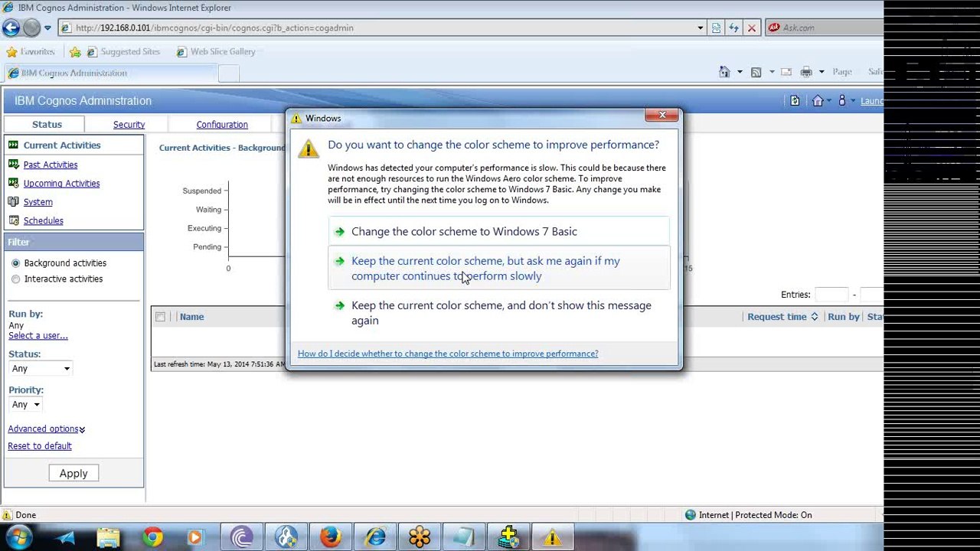Screen dimensions: 980x551
Task: Open Schedules in the sidebar
Action: (x=43, y=221)
